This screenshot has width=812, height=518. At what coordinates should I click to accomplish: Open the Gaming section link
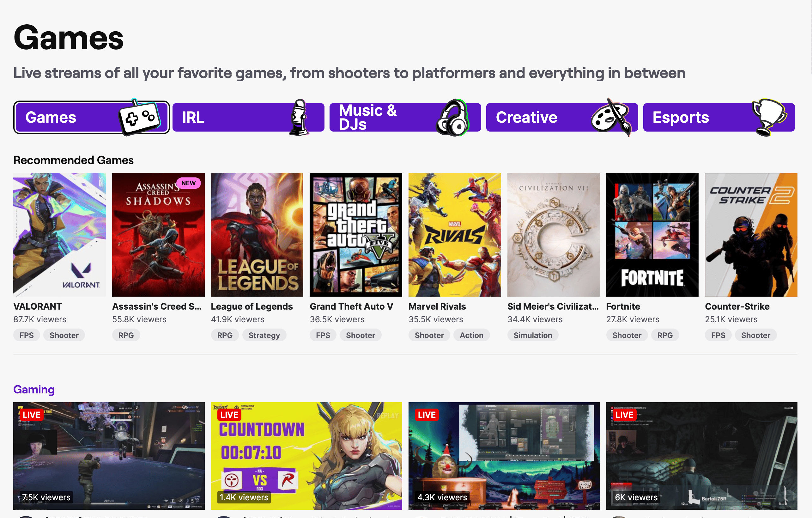[x=34, y=389]
